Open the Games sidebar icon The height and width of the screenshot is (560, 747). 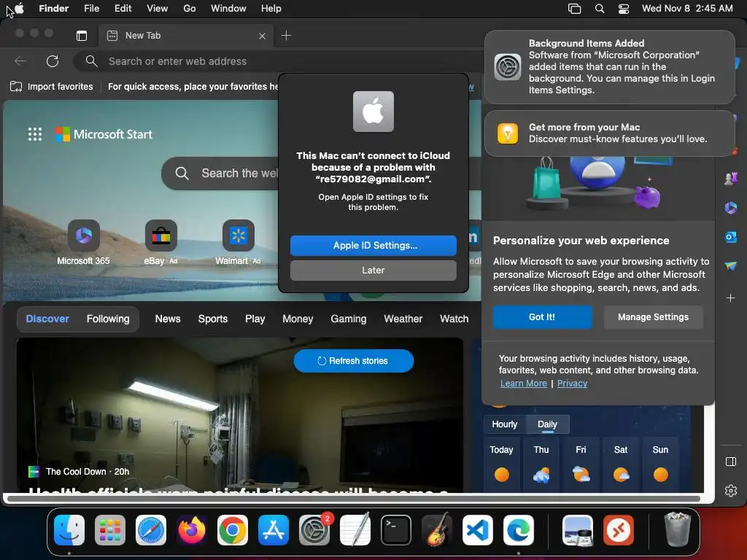point(731,179)
